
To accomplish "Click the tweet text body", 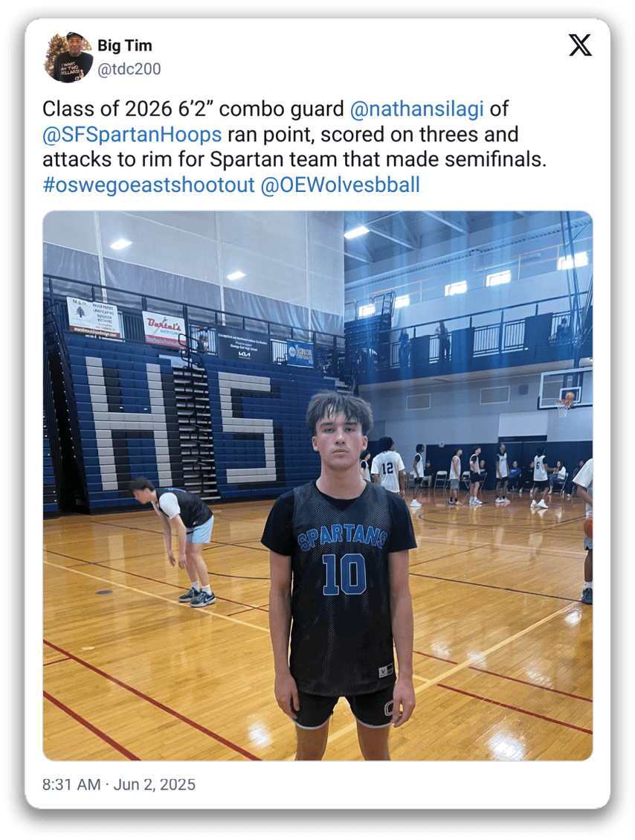I will [294, 147].
